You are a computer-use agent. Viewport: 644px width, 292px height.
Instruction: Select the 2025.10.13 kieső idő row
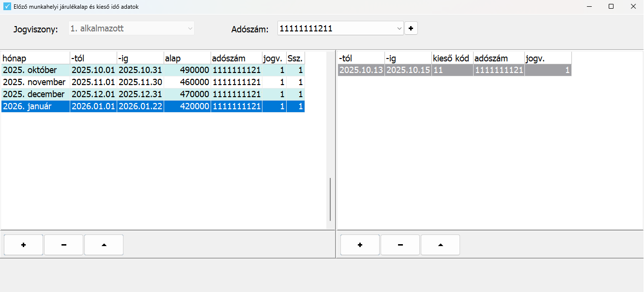[x=361, y=71]
